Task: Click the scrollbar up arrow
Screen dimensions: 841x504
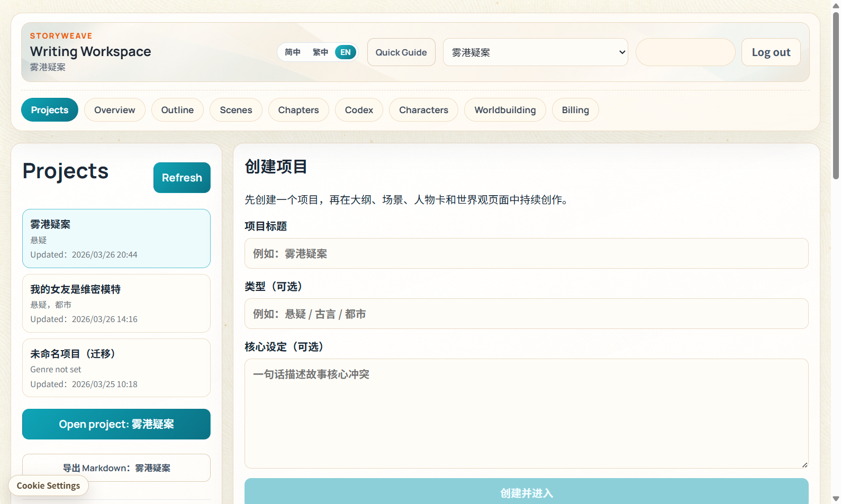Action: click(x=836, y=5)
